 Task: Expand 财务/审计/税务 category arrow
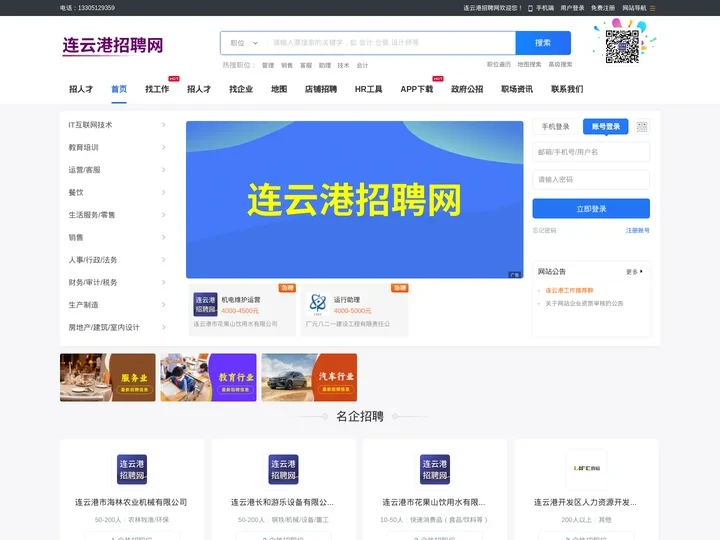coord(163,282)
